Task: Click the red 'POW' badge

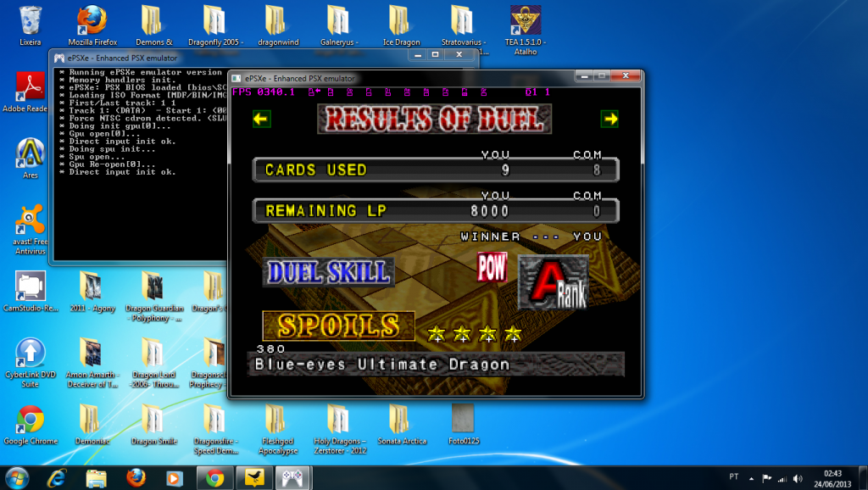Action: [492, 267]
